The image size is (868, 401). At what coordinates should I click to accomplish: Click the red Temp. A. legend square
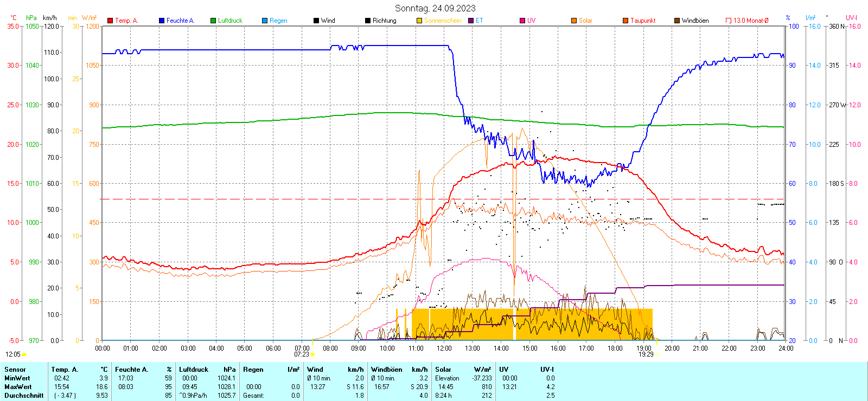click(110, 21)
